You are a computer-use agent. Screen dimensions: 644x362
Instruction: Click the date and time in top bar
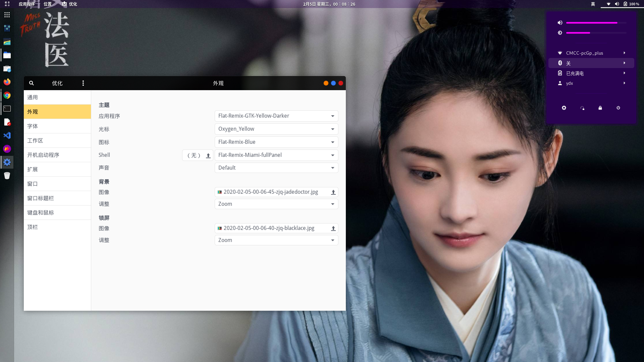pos(329,4)
